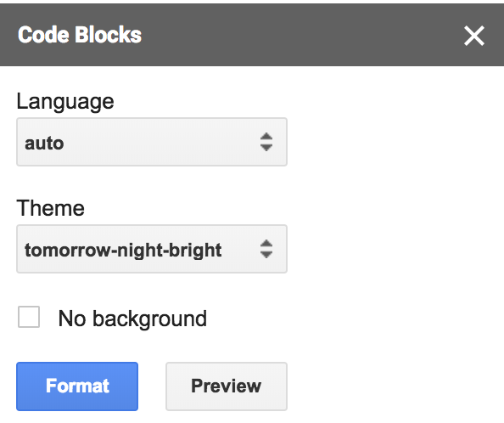Click the up arrow in Theme selector
504x423 pixels.
coord(266,244)
